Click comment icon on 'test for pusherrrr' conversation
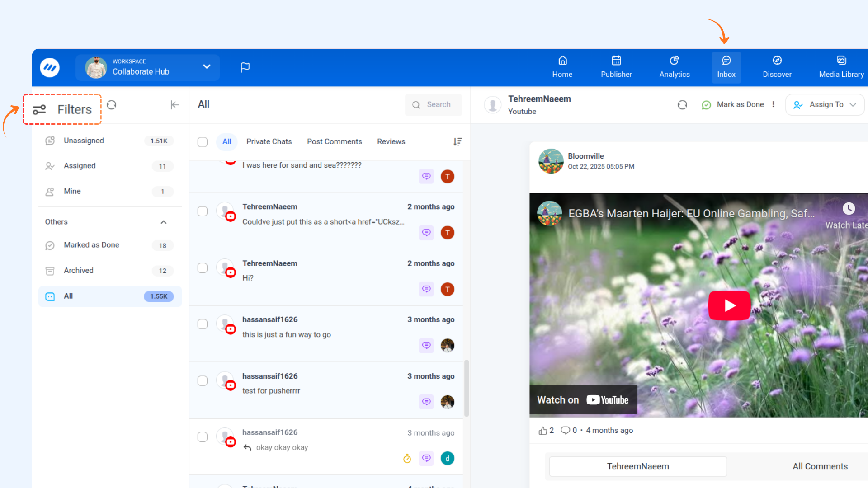Image resolution: width=868 pixels, height=488 pixels. click(426, 402)
